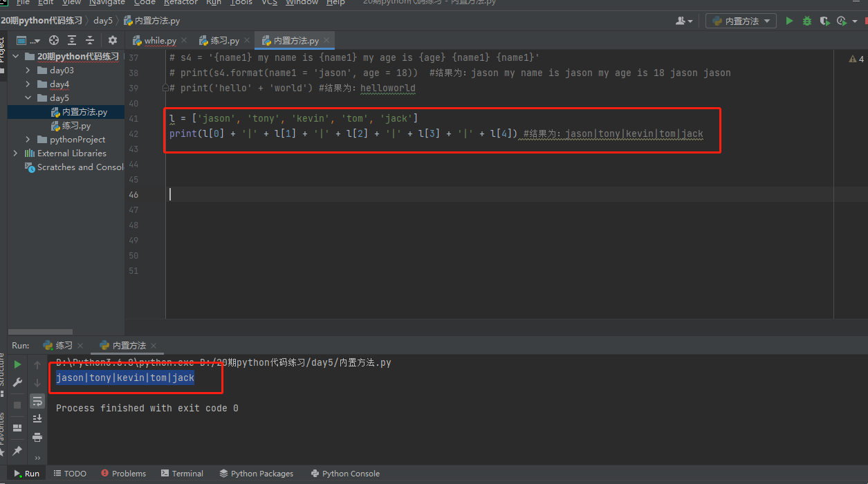Click Up the stack trace arrow

coord(37,364)
